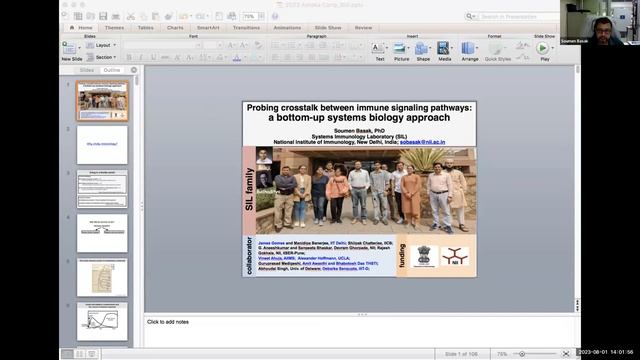Switch to Slide Sorter view in status bar
Screen dimensions: 640x360
point(80,354)
